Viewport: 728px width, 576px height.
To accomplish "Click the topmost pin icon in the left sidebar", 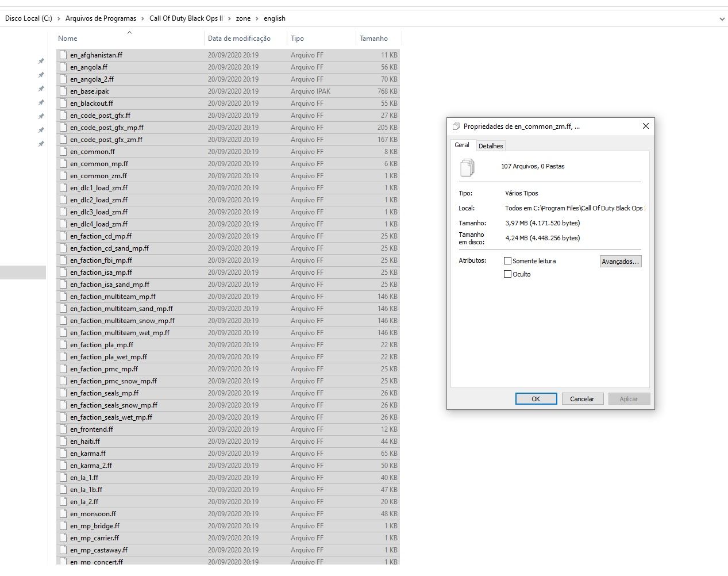I will point(41,61).
